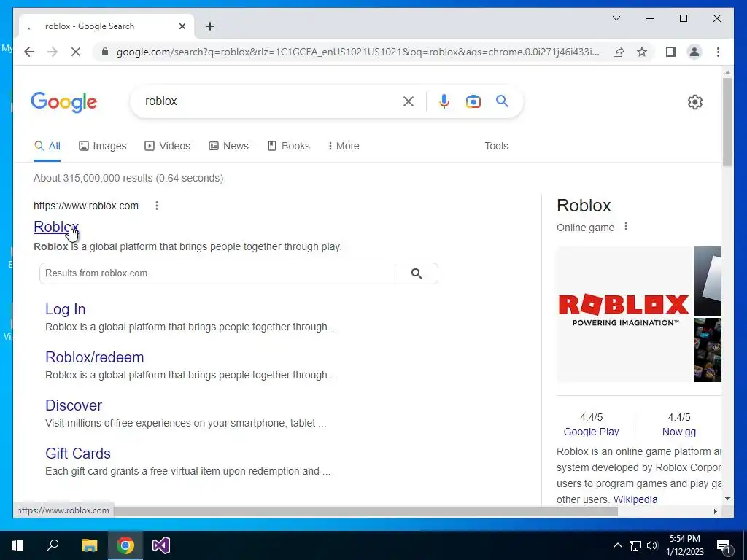747x560 pixels.
Task: Open the tab search chevron
Action: tap(616, 18)
